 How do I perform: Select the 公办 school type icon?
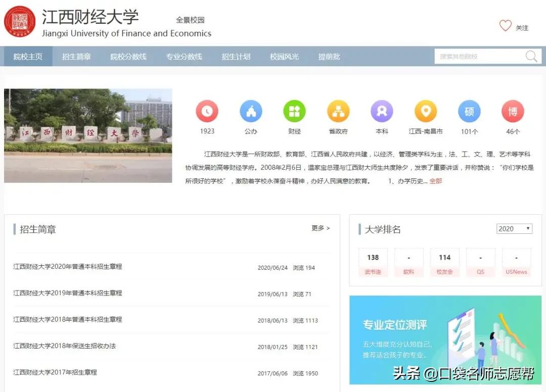coord(251,112)
